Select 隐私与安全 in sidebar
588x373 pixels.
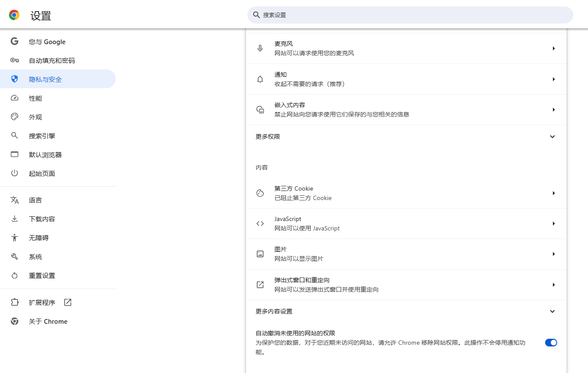click(x=58, y=79)
